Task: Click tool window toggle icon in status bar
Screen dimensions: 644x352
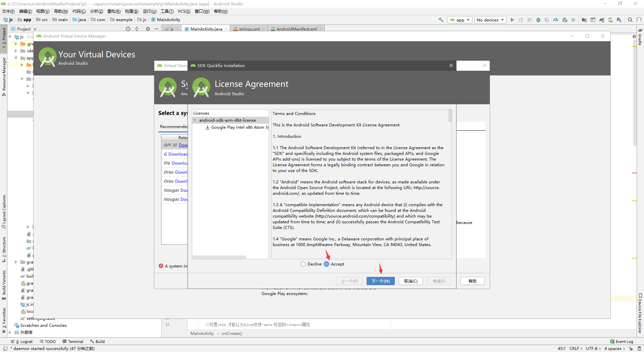Action: point(5,348)
